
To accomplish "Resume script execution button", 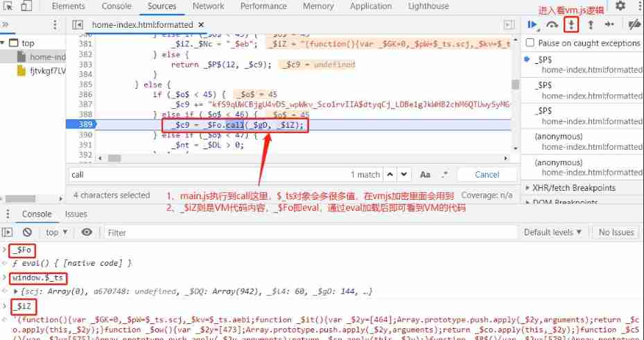I will point(532,25).
